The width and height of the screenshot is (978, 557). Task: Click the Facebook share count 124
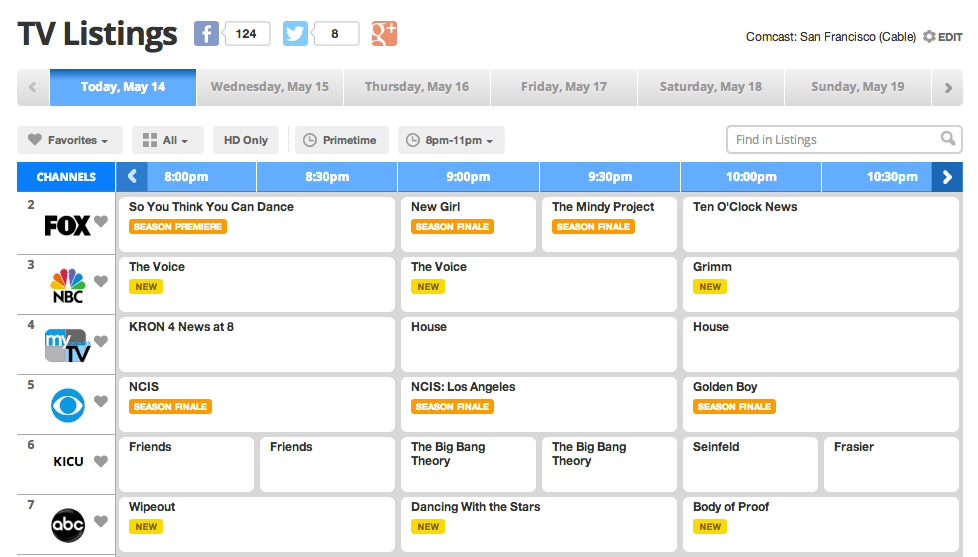click(x=246, y=34)
